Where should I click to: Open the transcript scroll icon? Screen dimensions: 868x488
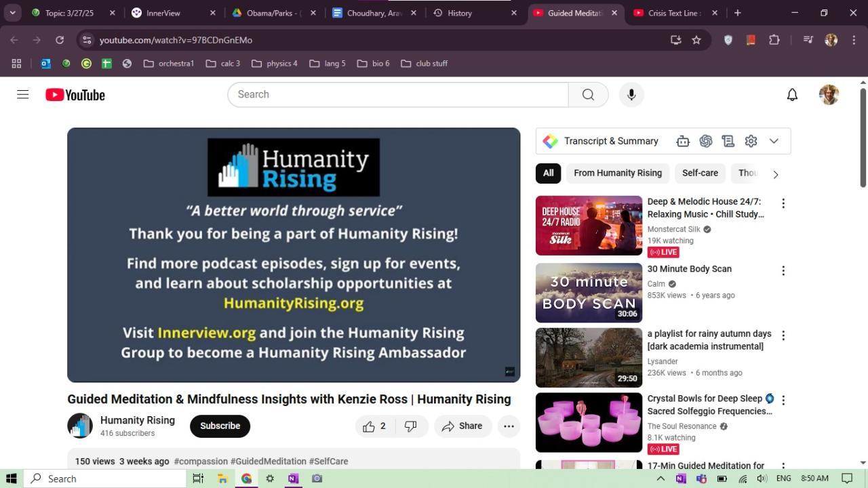728,141
